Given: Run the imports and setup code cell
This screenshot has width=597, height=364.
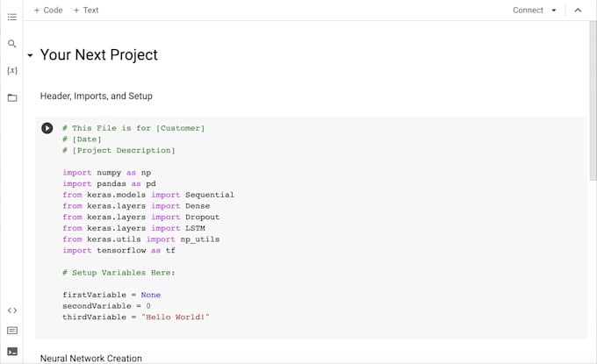Looking at the screenshot, I should [47, 128].
